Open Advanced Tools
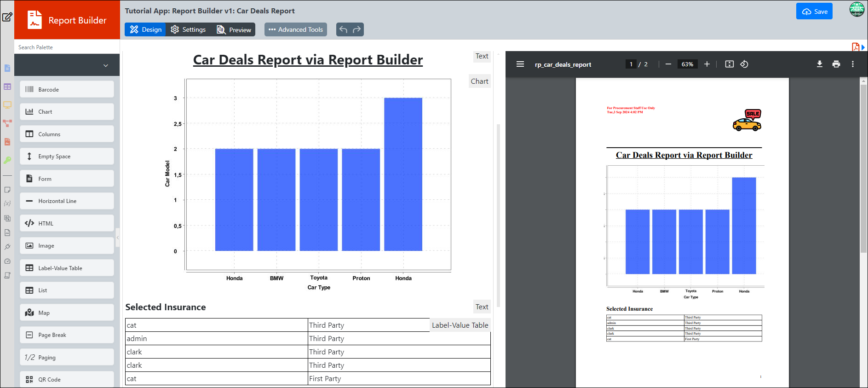Viewport: 868px width, 388px height. pyautogui.click(x=296, y=29)
